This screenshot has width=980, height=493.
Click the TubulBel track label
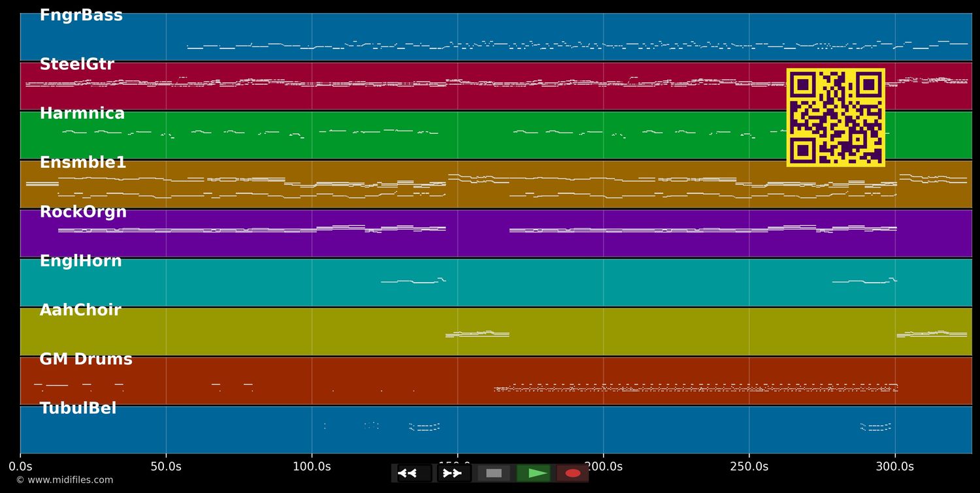(x=78, y=409)
